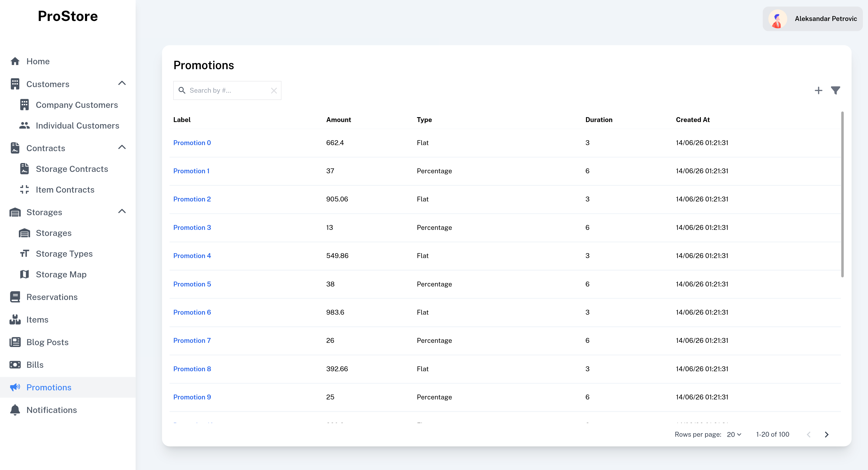868x470 pixels.
Task: Open the Promotion 6 link
Action: pos(192,312)
